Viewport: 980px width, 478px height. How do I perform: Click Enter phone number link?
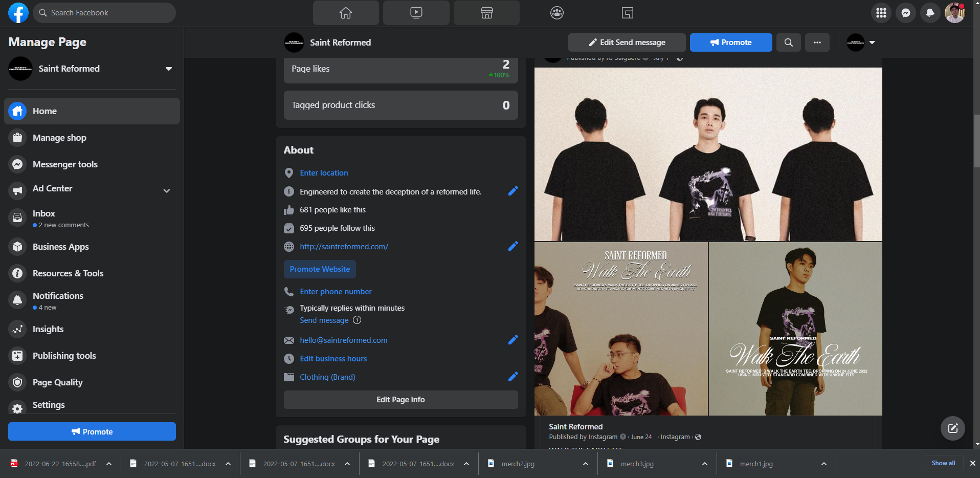click(x=336, y=292)
